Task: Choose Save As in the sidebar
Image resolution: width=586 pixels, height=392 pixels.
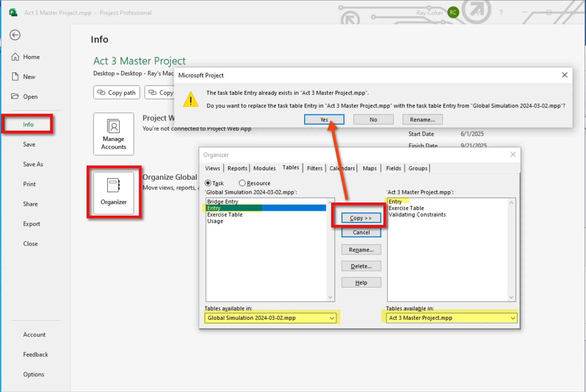Action: (33, 164)
